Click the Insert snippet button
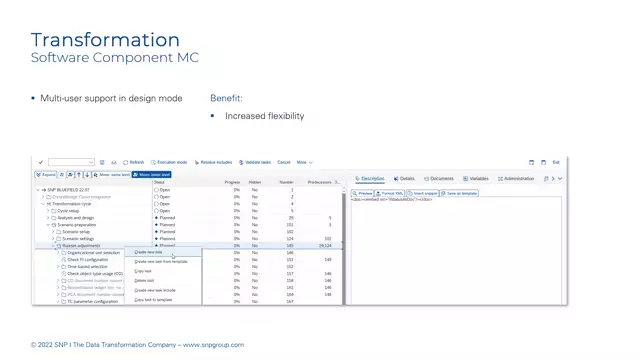 click(422, 193)
